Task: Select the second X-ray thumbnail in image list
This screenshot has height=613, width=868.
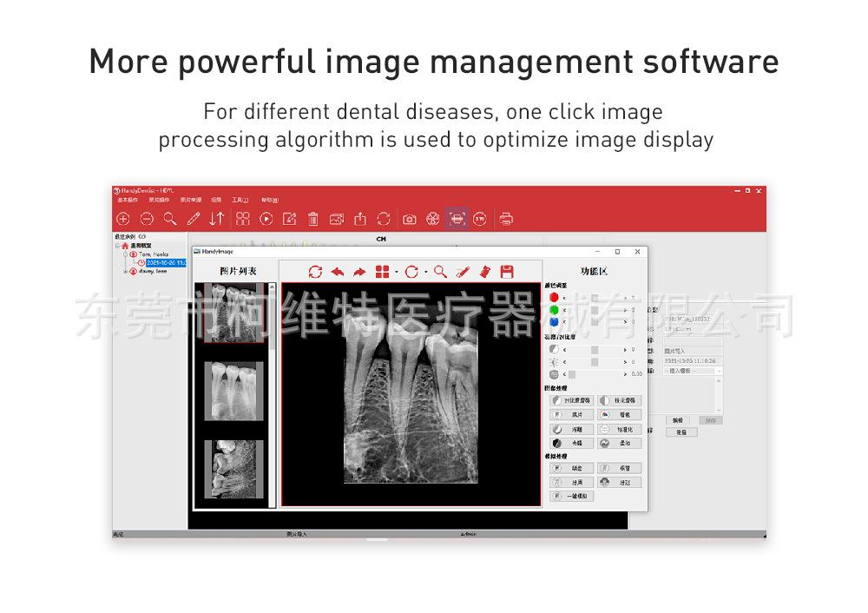Action: coord(233,391)
